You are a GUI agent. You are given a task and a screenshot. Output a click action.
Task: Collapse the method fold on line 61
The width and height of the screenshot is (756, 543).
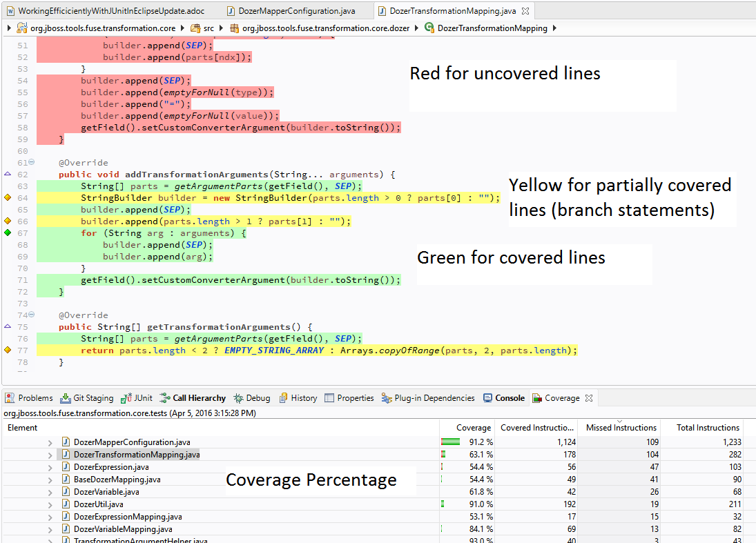coord(32,163)
